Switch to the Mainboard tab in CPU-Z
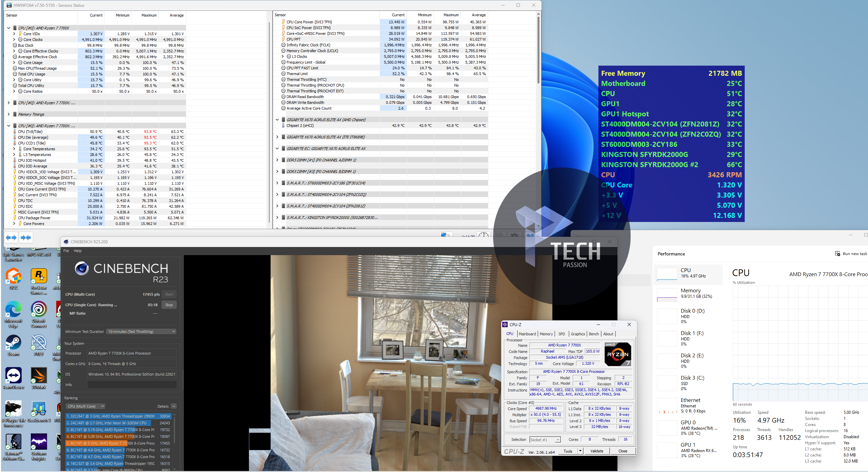This screenshot has height=472, width=868. pos(527,334)
